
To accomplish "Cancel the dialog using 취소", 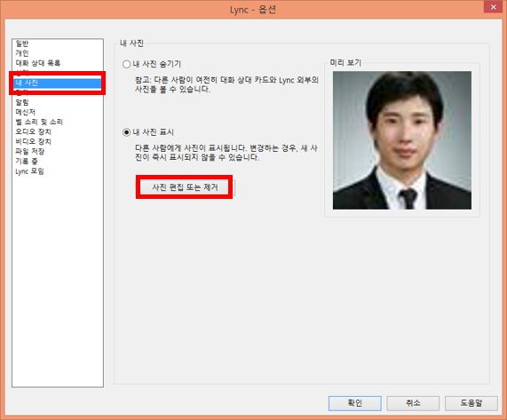I will click(413, 403).
